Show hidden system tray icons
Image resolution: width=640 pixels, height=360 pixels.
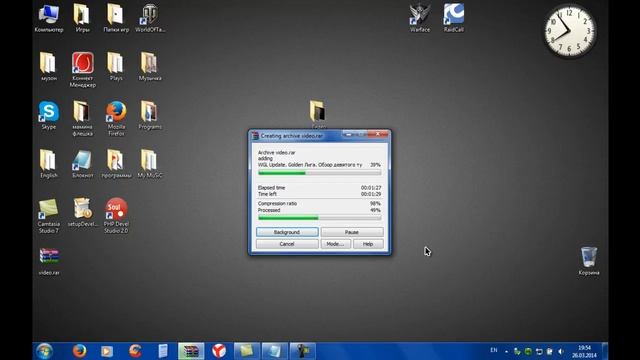coord(506,351)
